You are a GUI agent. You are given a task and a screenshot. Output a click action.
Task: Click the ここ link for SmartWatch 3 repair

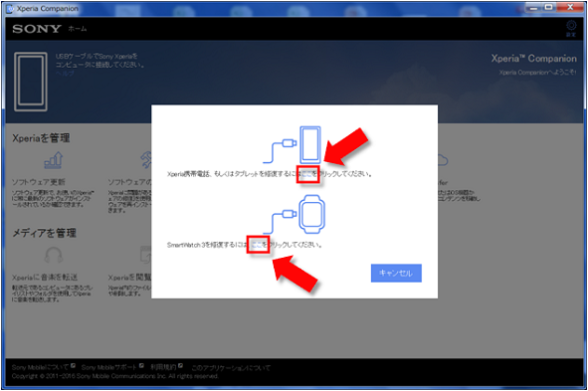258,245
